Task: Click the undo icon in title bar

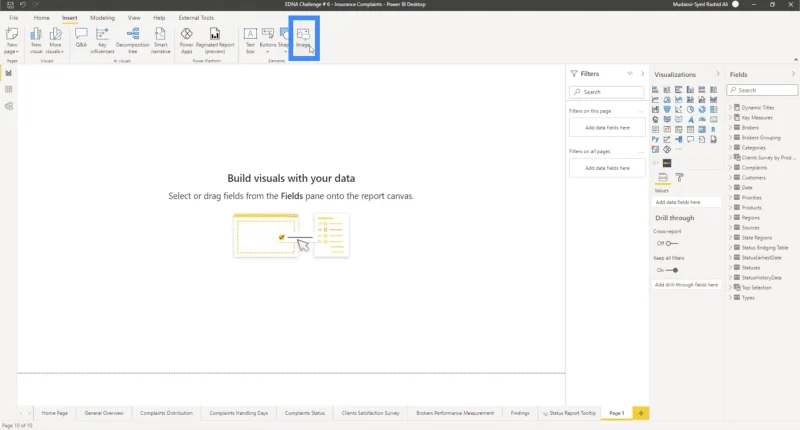Action: pos(22,5)
